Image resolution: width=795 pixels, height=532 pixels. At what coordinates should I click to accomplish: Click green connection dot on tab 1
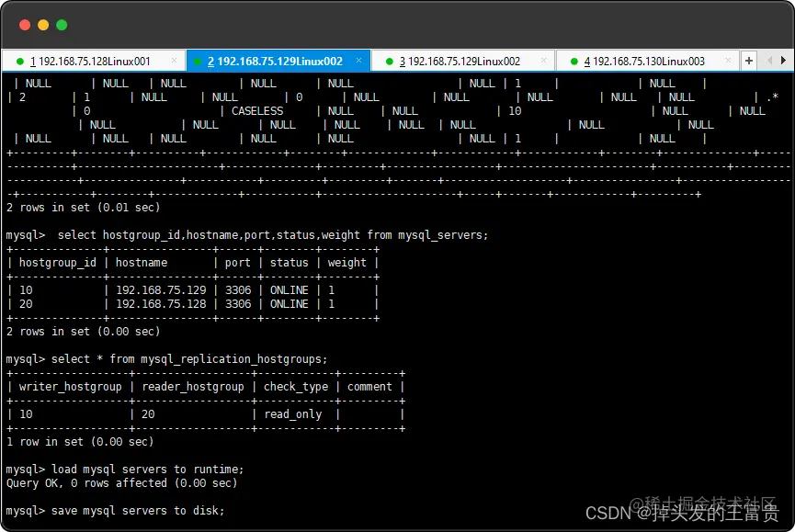coord(20,62)
